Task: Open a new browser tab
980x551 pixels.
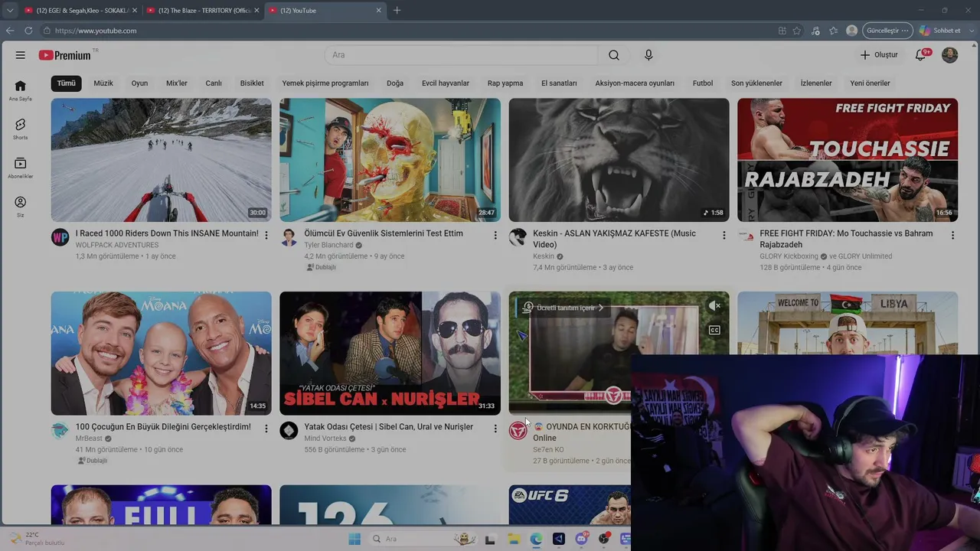Action: click(x=397, y=11)
